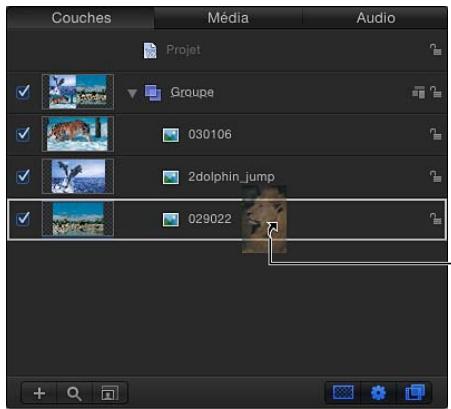The width and height of the screenshot is (451, 409).
Task: Click the 2D/3D group icon on Groupe row
Action: (418, 92)
